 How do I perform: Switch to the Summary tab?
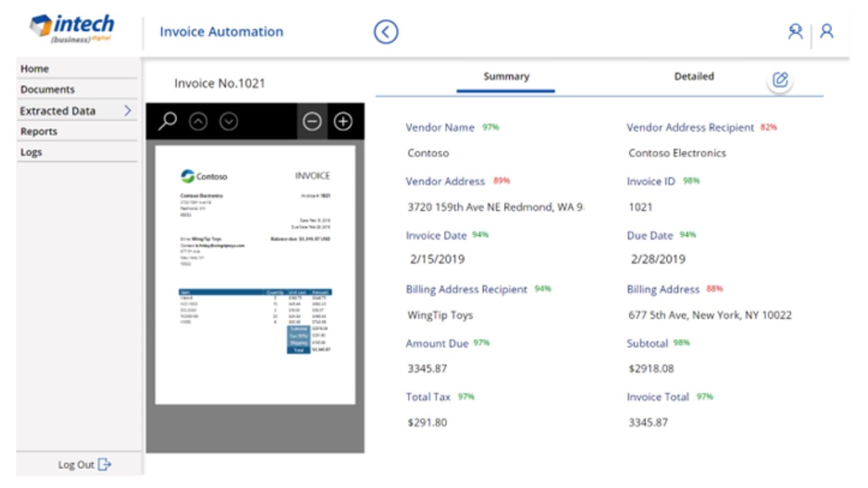coord(506,77)
